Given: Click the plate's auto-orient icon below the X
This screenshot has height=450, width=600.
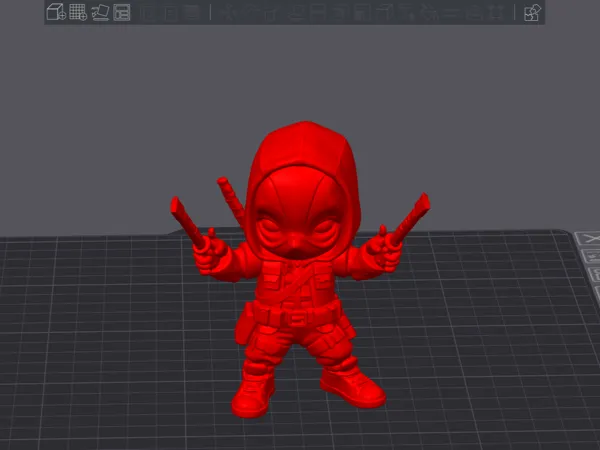Looking at the screenshot, I should coord(592,256).
